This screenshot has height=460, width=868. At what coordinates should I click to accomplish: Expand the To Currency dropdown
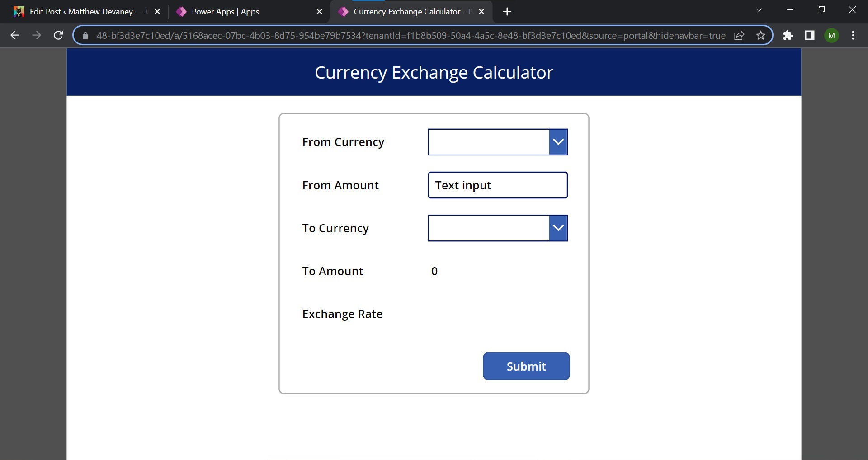558,228
